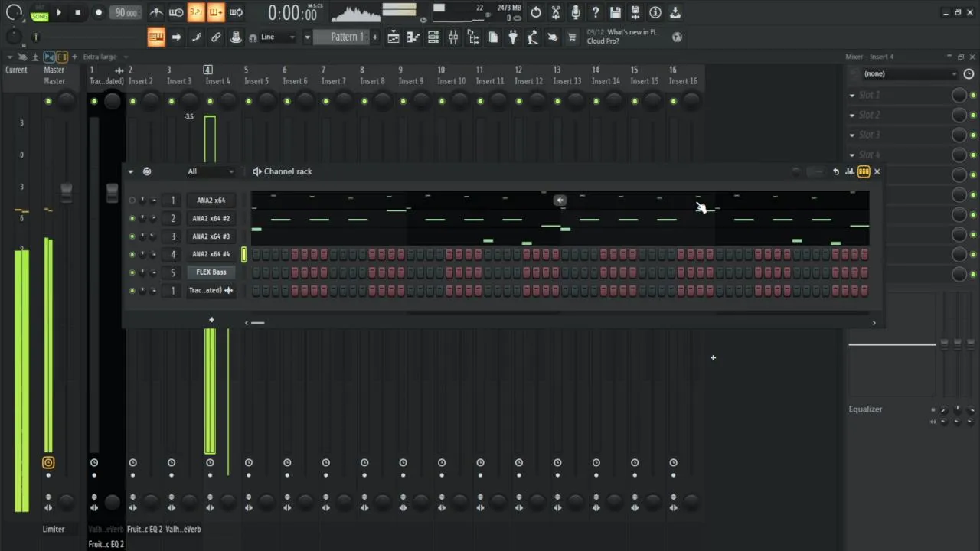Click the render/export audio icon
Viewport: 980px width, 551px height.
(635, 12)
